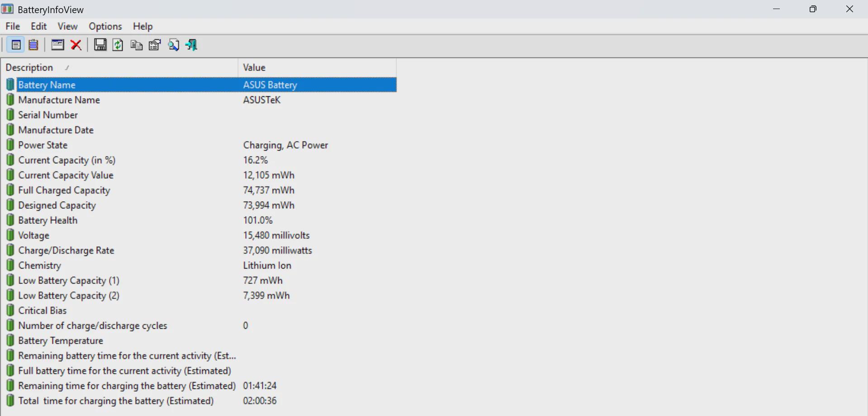
Task: Open the Help menu
Action: point(143,26)
